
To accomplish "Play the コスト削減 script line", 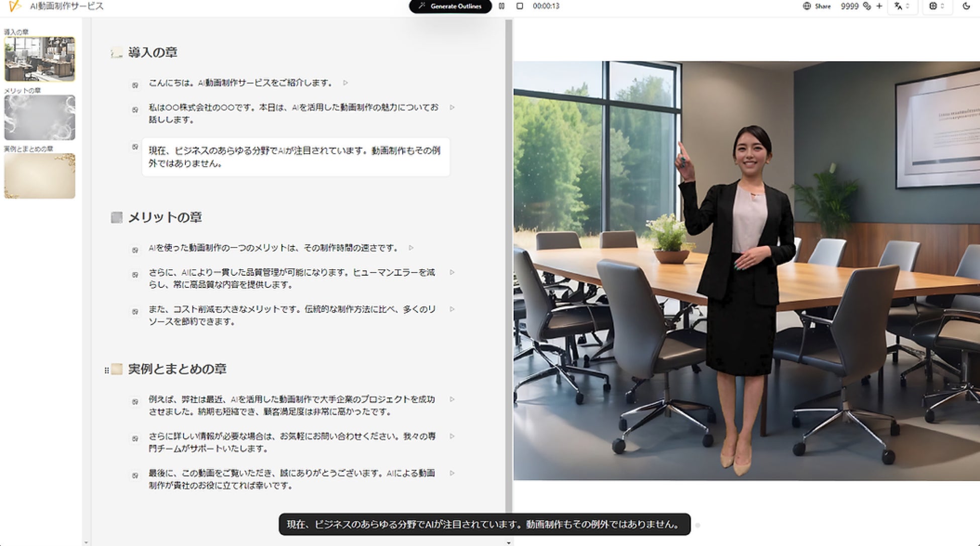I will 452,309.
